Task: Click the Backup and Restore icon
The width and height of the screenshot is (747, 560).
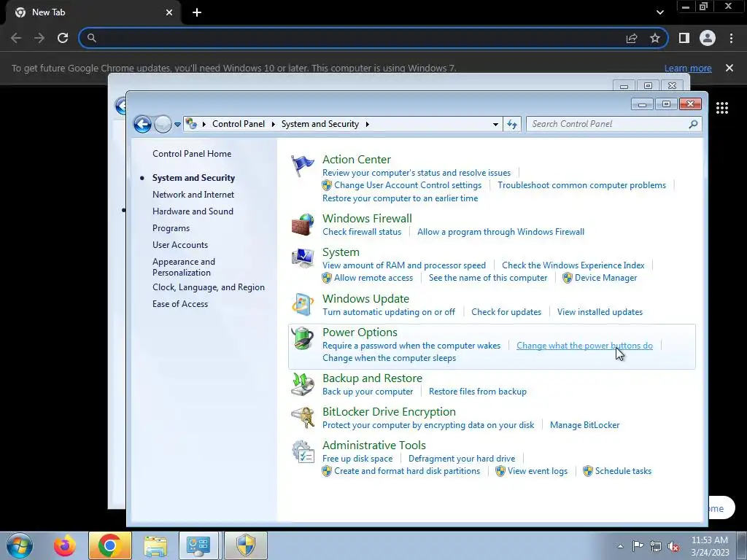Action: pos(303,385)
